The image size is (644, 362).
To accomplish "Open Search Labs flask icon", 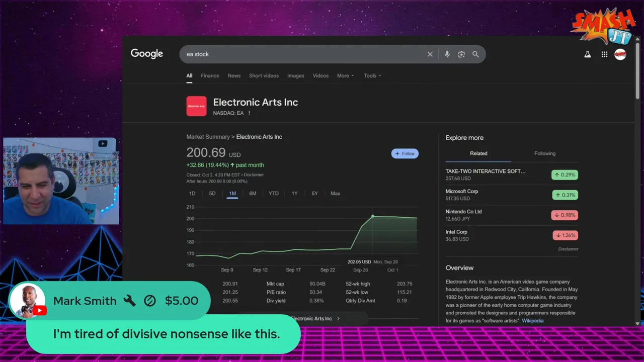I will click(x=587, y=54).
